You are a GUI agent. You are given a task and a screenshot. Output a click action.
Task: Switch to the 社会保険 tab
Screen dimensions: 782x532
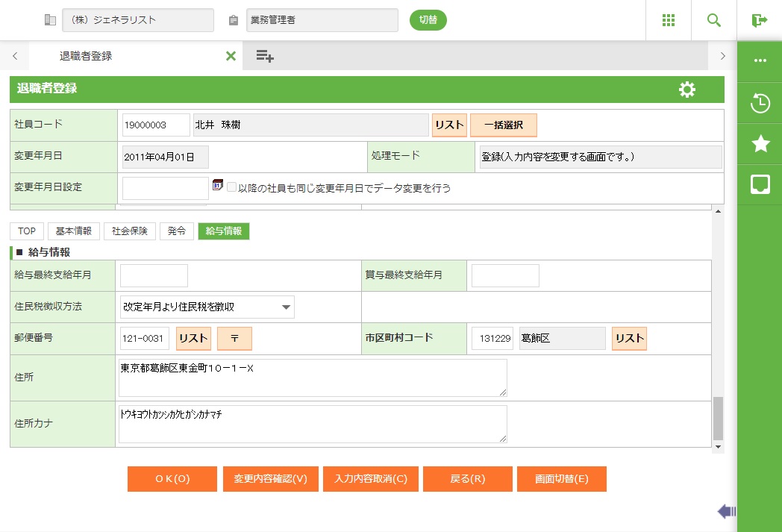(129, 231)
